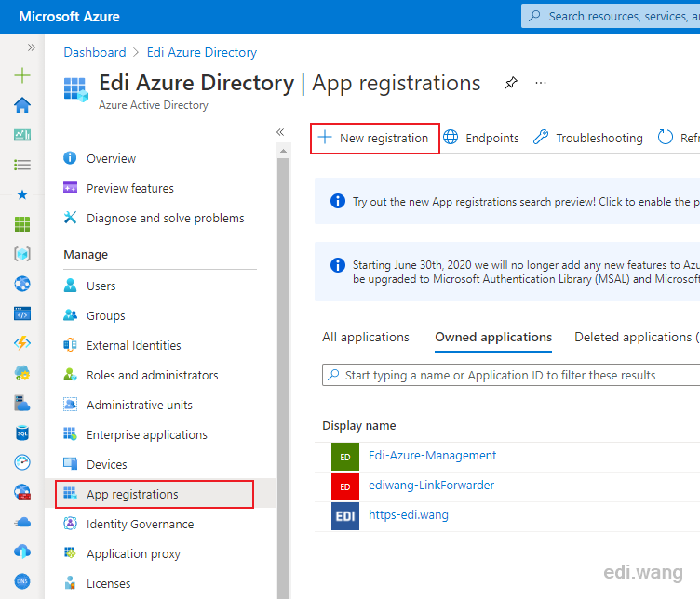Click the Refresh circular arrow icon
The image size is (700, 599).
point(666,138)
